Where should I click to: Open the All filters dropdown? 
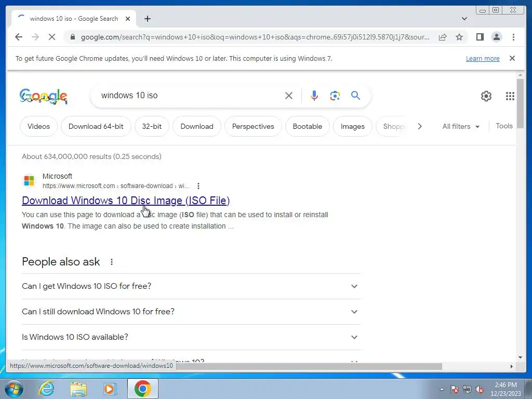pyautogui.click(x=461, y=126)
